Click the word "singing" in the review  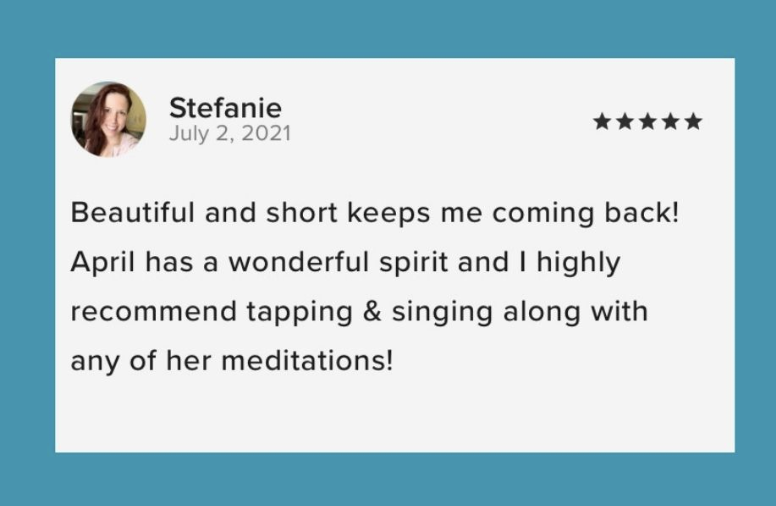click(442, 313)
